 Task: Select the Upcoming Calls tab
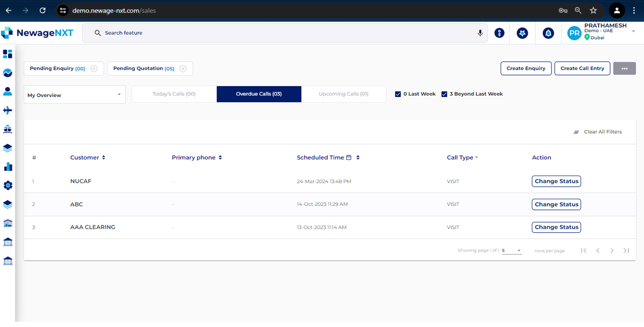point(344,94)
